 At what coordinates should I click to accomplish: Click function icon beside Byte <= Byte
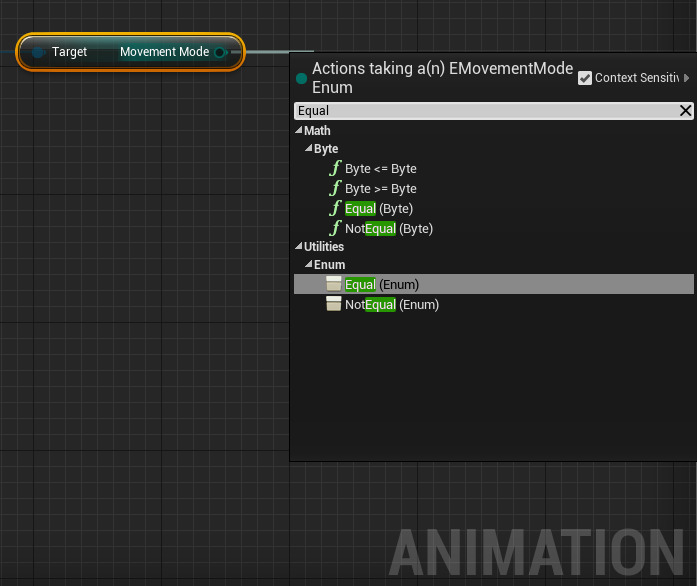(x=335, y=169)
